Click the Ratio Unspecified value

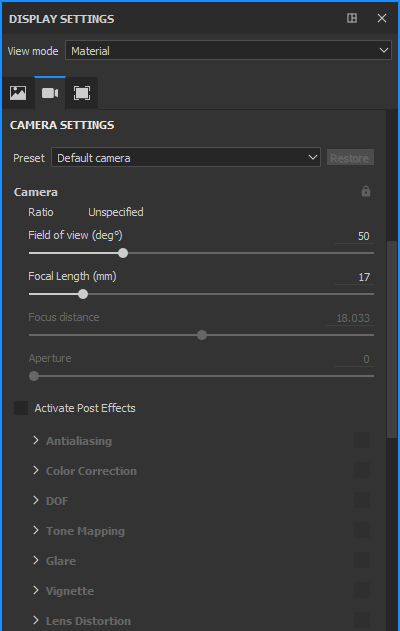pos(116,212)
